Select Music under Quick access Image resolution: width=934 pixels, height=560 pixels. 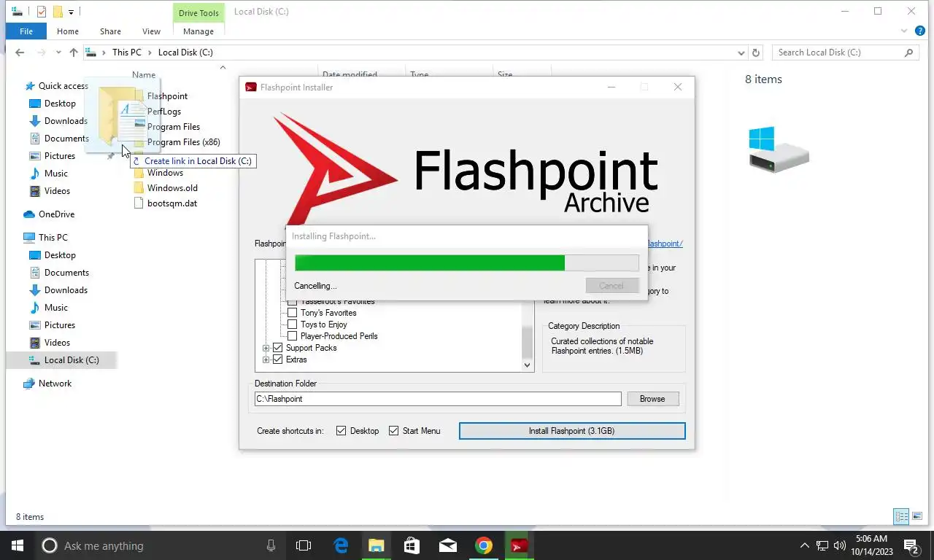click(55, 174)
